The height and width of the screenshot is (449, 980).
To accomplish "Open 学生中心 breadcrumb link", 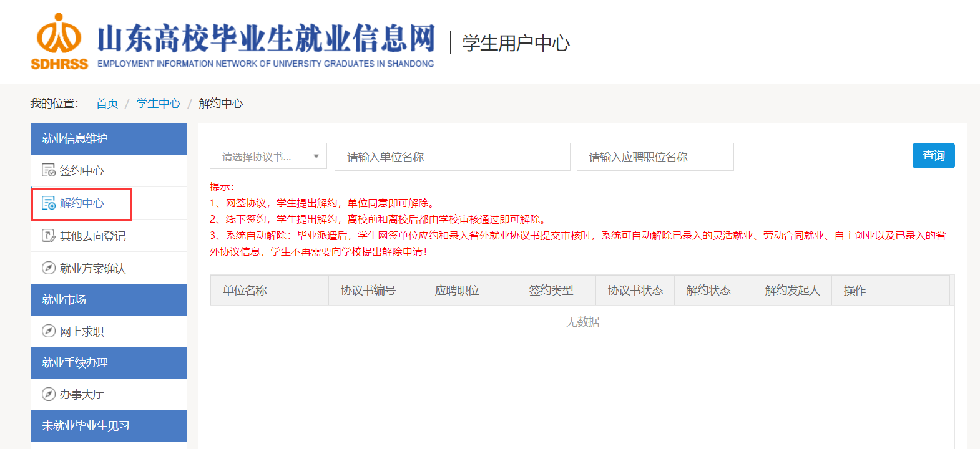I will pos(158,104).
